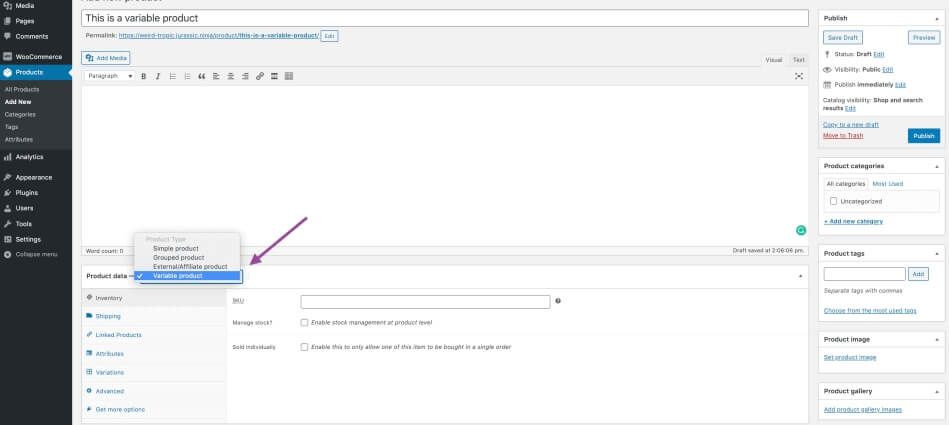The image size is (949, 425).
Task: Collapse the Product categories panel
Action: (937, 166)
